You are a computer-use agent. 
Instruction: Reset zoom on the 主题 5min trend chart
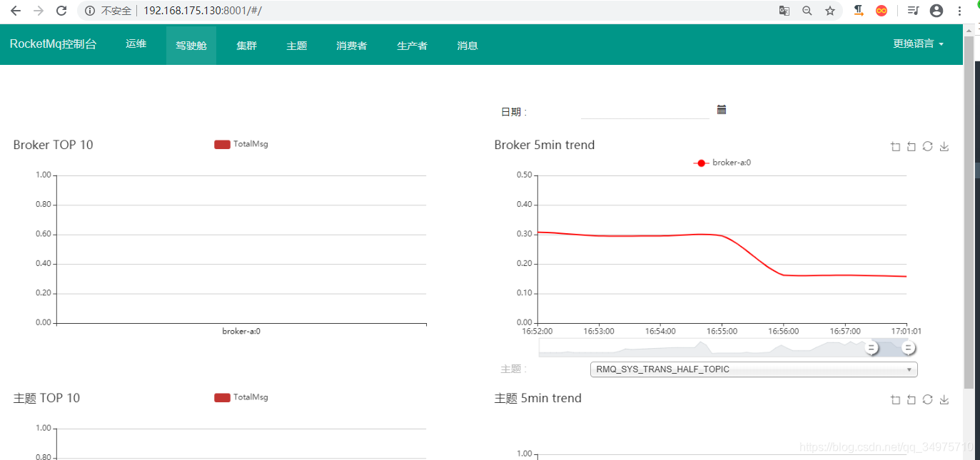(911, 399)
